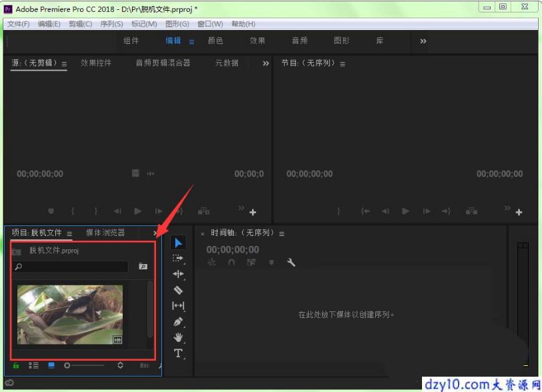Open 图形(G) menu

(x=177, y=24)
